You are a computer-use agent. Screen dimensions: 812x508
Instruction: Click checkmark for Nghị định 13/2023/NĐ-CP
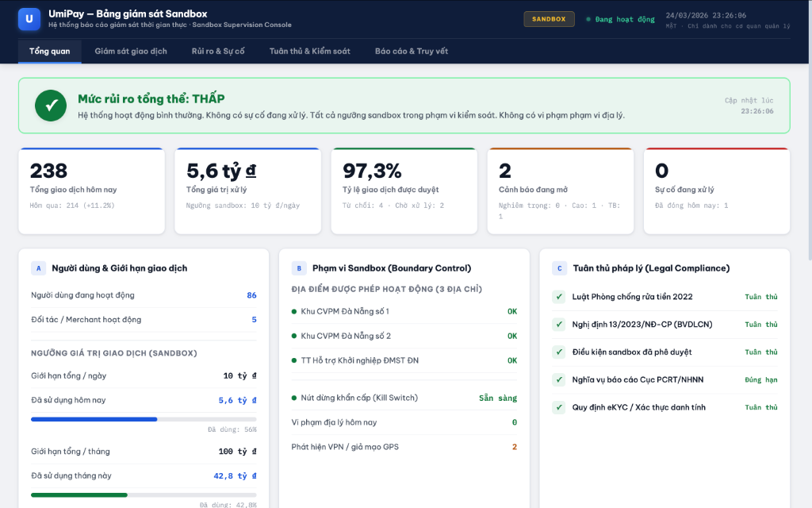(558, 325)
